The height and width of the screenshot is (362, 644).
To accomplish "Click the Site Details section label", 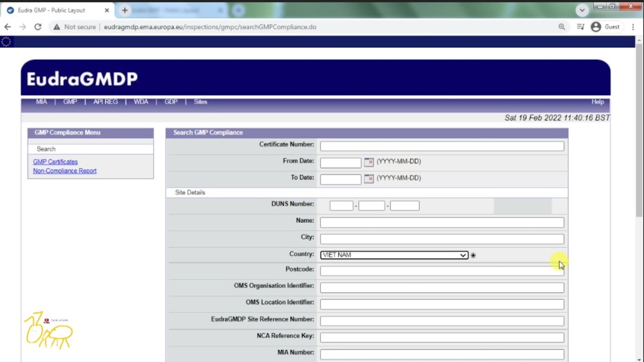I will click(x=190, y=193).
